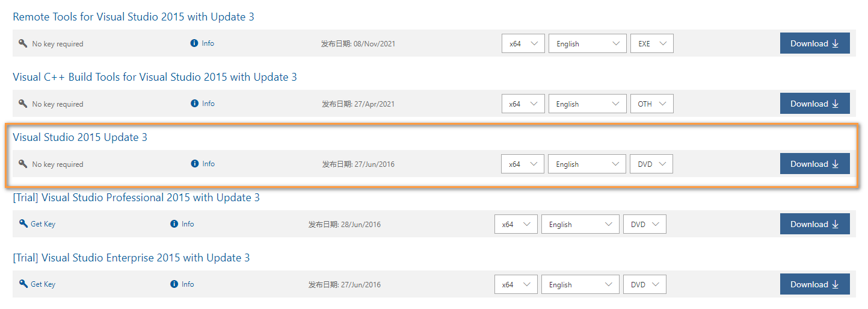
Task: Click info icon for Remote Tools row
Action: tap(194, 43)
